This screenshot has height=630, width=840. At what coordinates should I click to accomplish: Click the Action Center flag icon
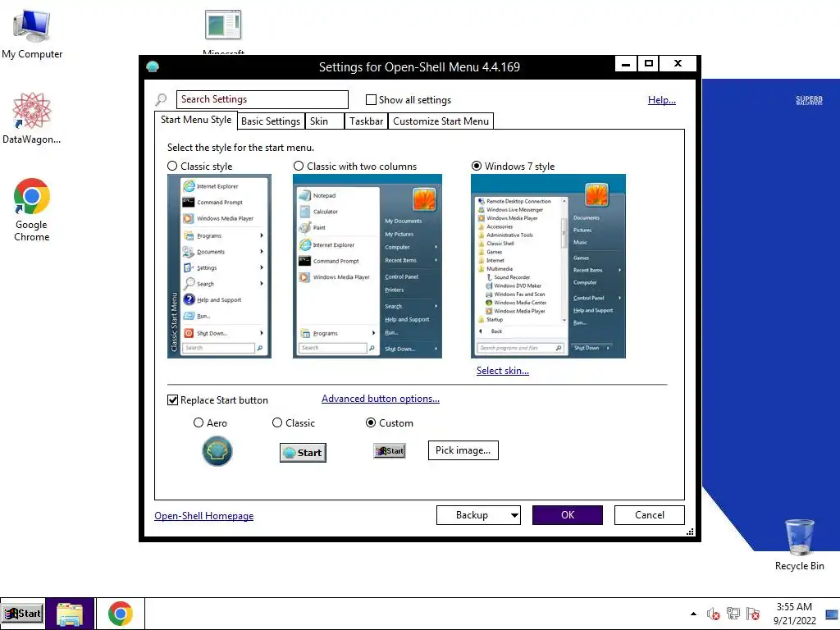tap(753, 614)
